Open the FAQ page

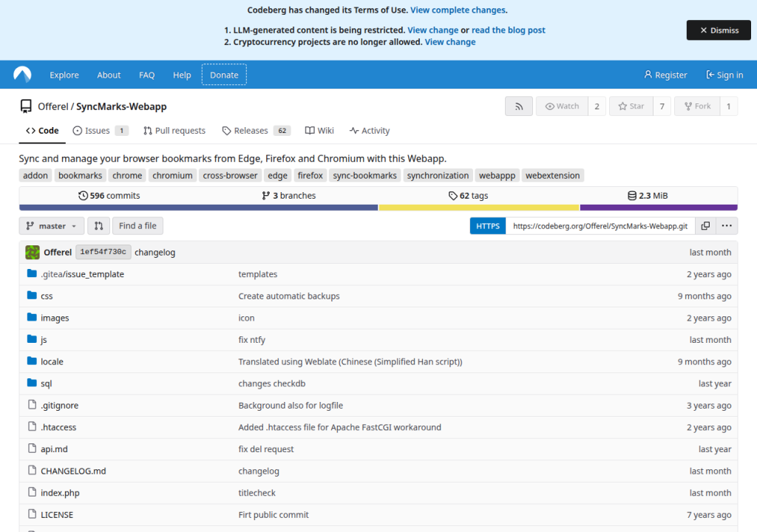coord(147,75)
